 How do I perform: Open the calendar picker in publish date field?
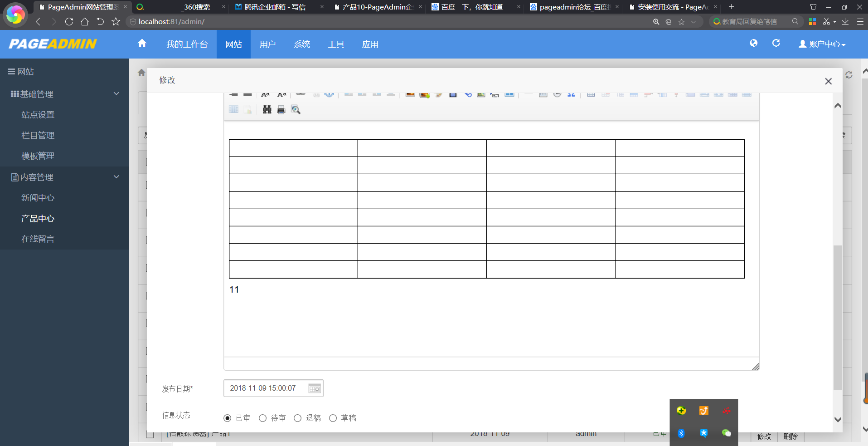click(x=315, y=388)
